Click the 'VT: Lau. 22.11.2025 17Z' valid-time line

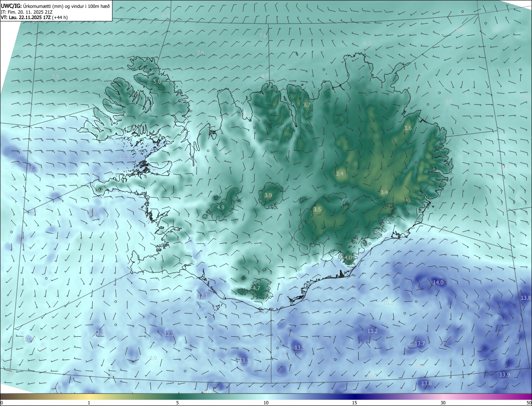pyautogui.click(x=34, y=17)
